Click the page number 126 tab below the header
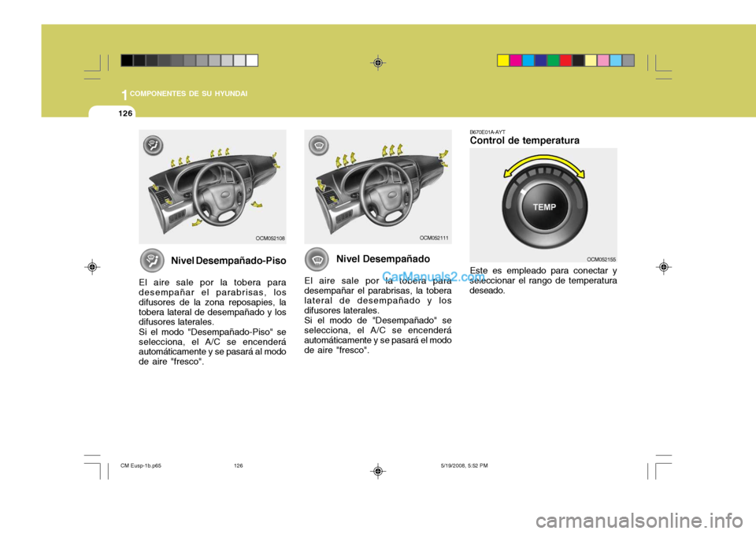 tap(125, 113)
